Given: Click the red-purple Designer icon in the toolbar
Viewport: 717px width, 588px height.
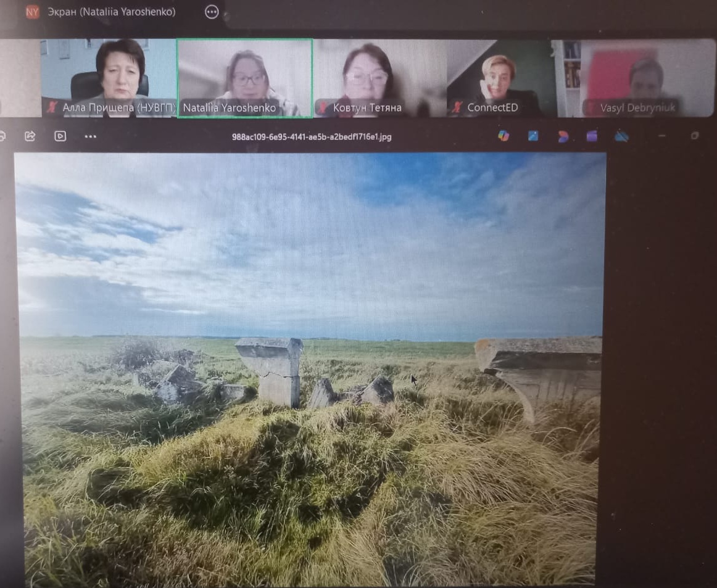Looking at the screenshot, I should (563, 136).
